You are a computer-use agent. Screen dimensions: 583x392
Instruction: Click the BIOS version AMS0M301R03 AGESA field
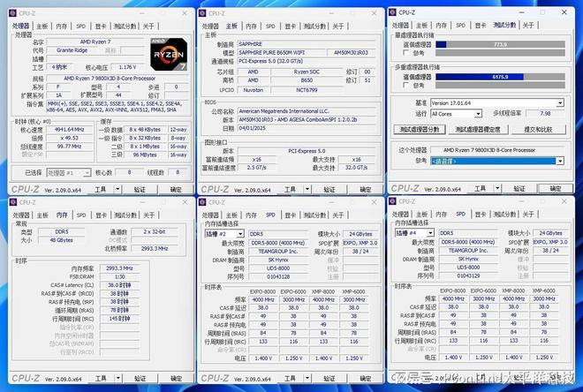coord(307,120)
